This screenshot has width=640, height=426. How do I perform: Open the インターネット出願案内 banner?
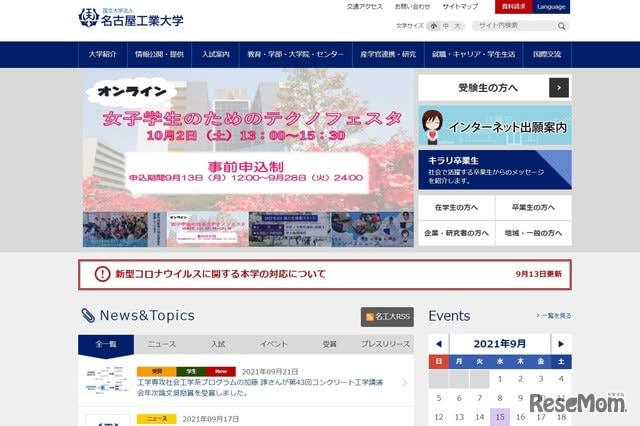(495, 125)
